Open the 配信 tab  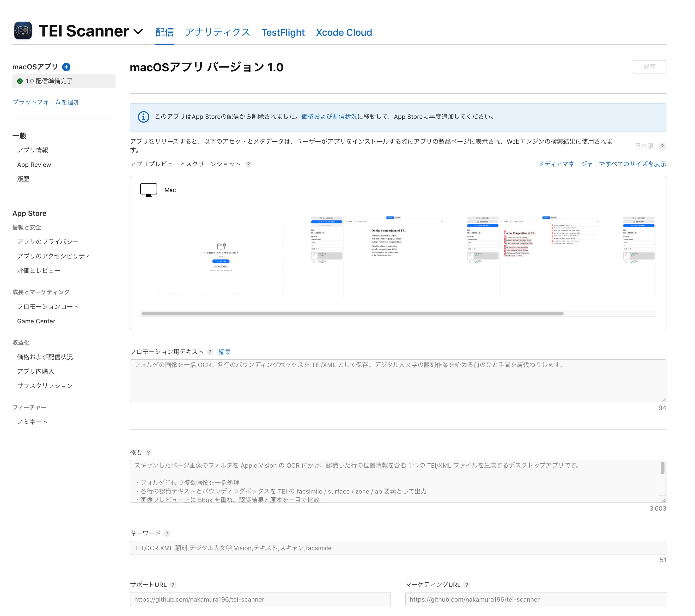click(165, 32)
